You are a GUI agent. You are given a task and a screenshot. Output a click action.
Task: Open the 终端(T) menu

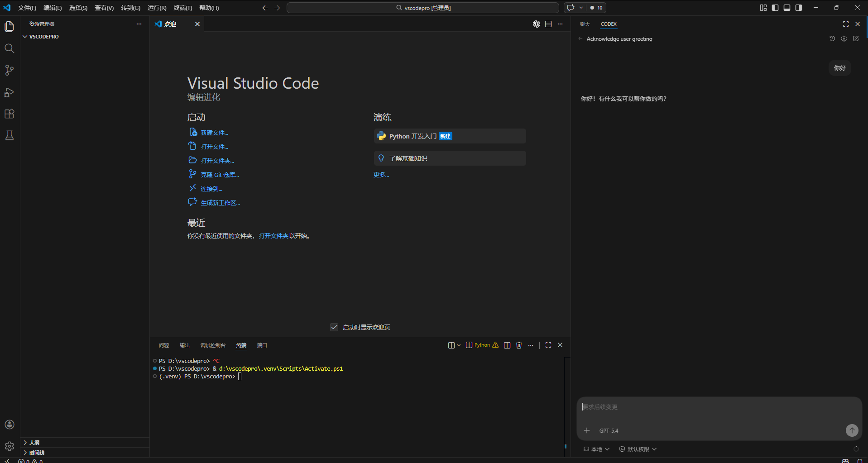pos(183,8)
